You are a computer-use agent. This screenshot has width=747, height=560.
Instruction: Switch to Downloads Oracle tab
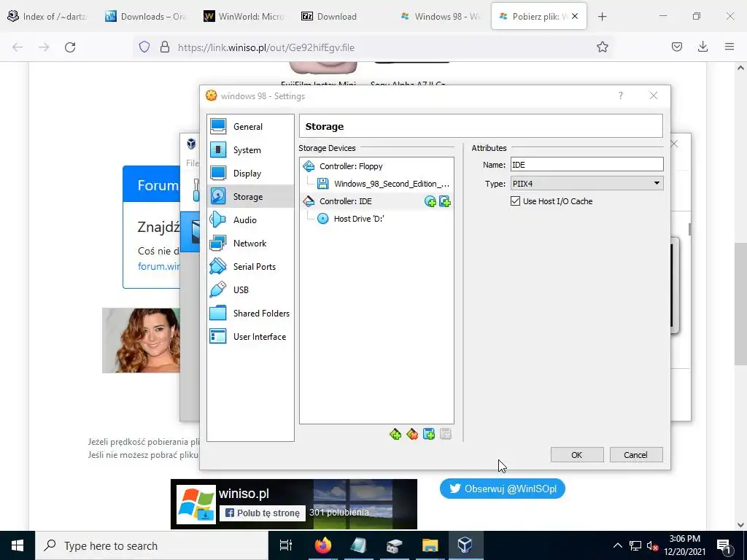[x=147, y=17]
